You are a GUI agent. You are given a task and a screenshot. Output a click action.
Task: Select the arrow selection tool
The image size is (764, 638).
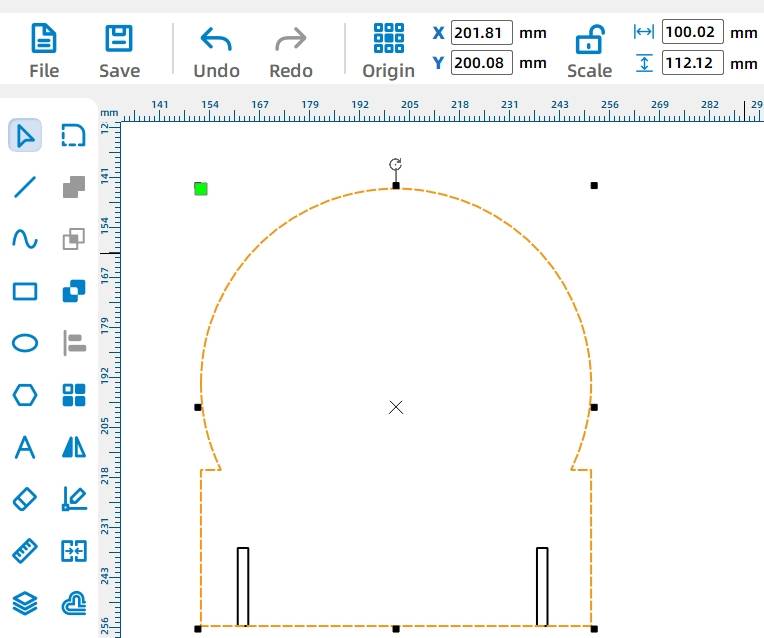(25, 135)
